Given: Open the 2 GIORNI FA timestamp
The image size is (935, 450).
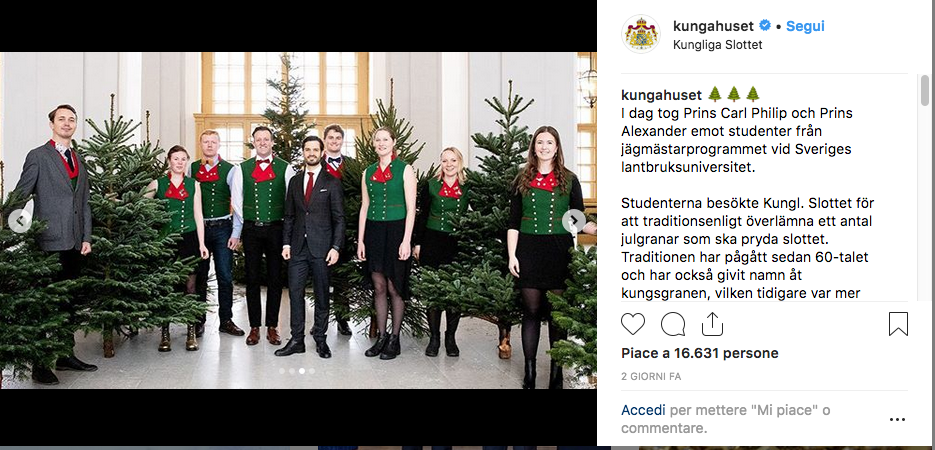Looking at the screenshot, I should [x=651, y=377].
